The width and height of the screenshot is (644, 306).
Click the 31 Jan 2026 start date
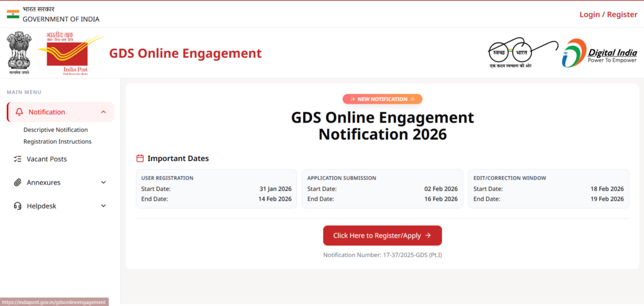pos(275,189)
